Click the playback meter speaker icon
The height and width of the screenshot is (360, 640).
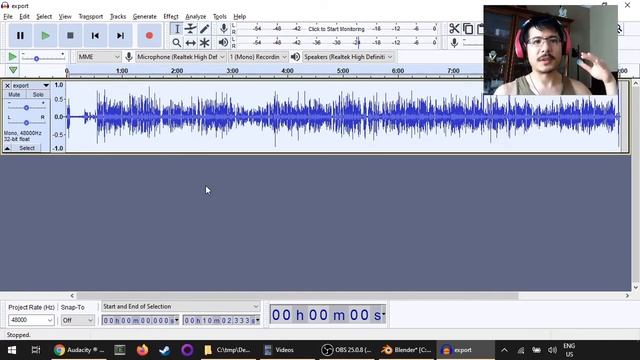[x=223, y=42]
